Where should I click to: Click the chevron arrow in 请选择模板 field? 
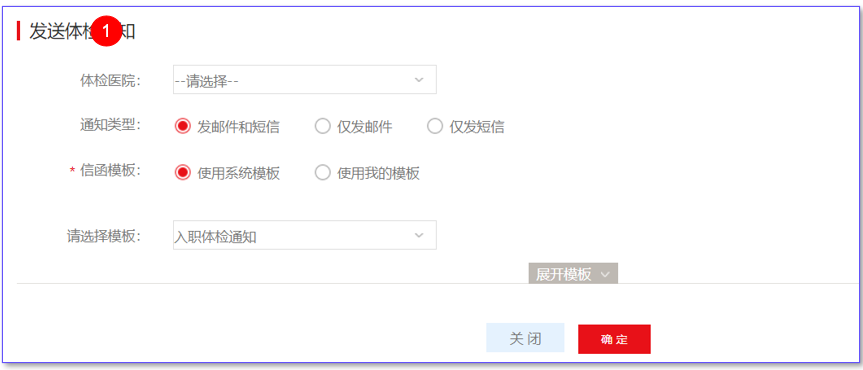click(419, 235)
